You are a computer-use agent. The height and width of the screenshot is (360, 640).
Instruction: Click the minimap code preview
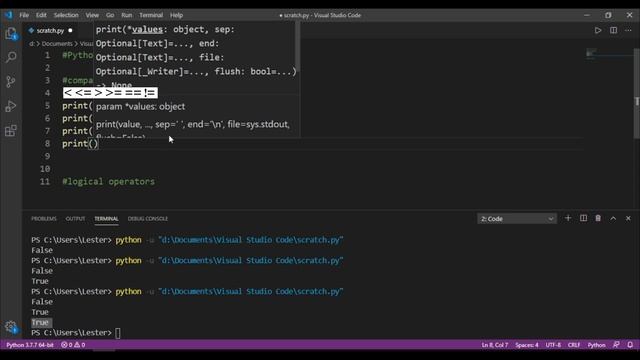click(591, 53)
